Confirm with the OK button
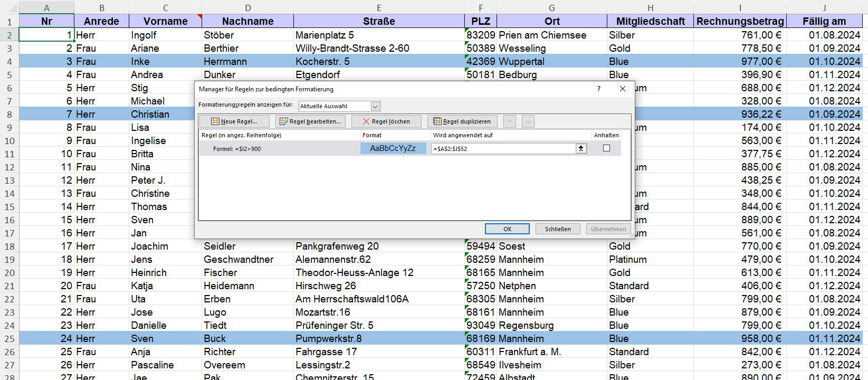The width and height of the screenshot is (868, 380). point(507,229)
